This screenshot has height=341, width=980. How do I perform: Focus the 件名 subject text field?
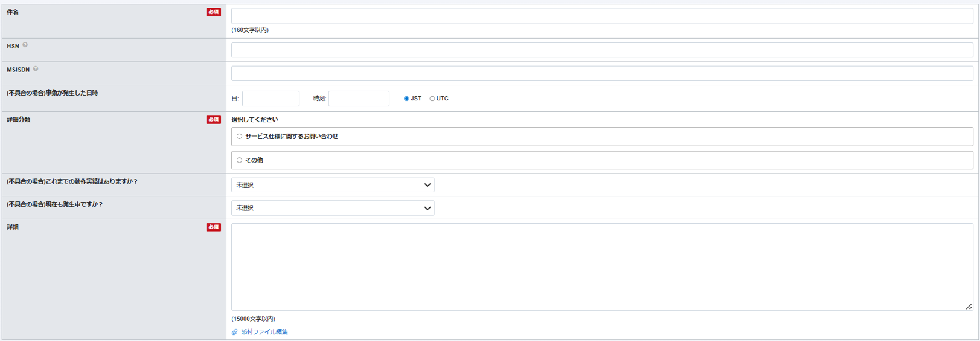[x=601, y=16]
